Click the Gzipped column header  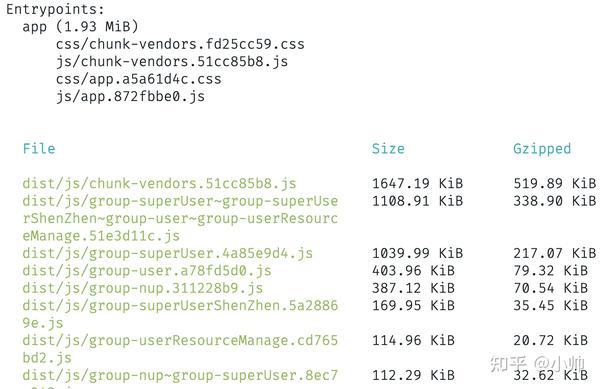coord(542,149)
